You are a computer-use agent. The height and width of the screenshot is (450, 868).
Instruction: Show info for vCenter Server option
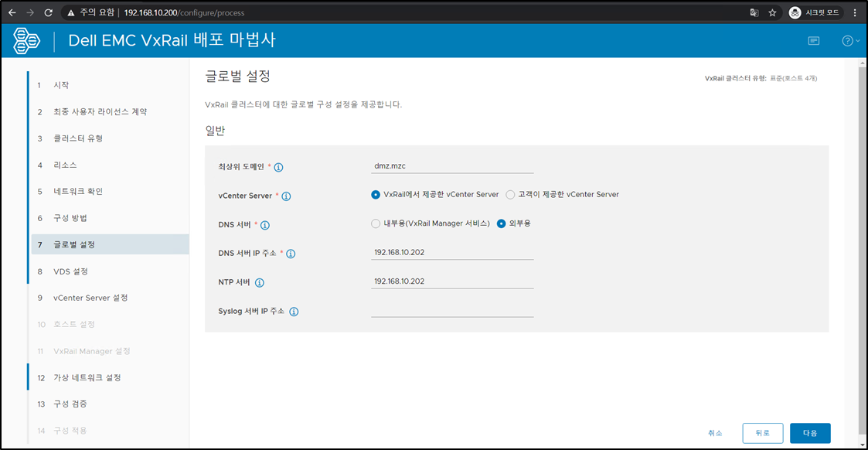tap(286, 196)
